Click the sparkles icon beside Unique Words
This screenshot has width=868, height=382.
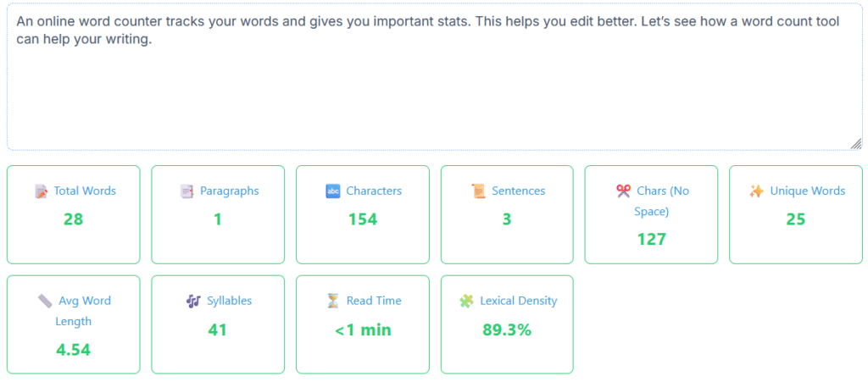756,191
